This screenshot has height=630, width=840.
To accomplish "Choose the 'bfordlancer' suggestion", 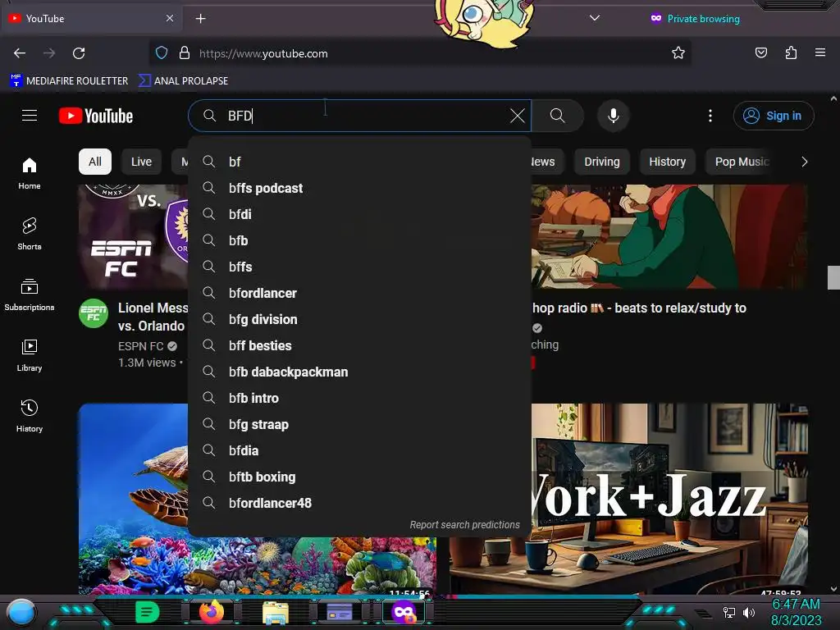I will coord(359,293).
